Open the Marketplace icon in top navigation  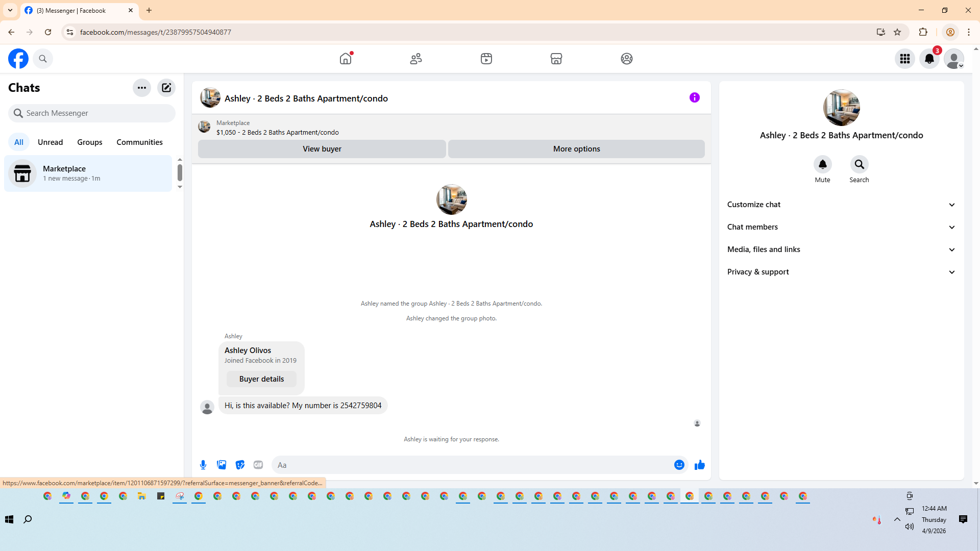pyautogui.click(x=556, y=59)
